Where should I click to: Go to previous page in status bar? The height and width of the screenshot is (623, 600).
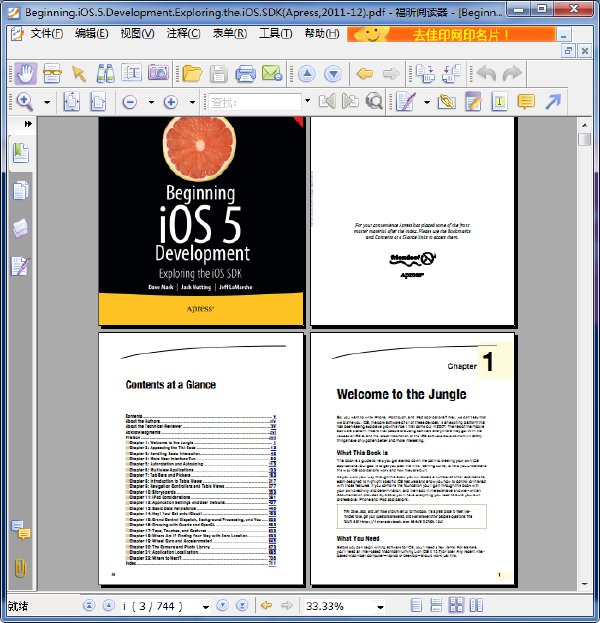point(108,606)
